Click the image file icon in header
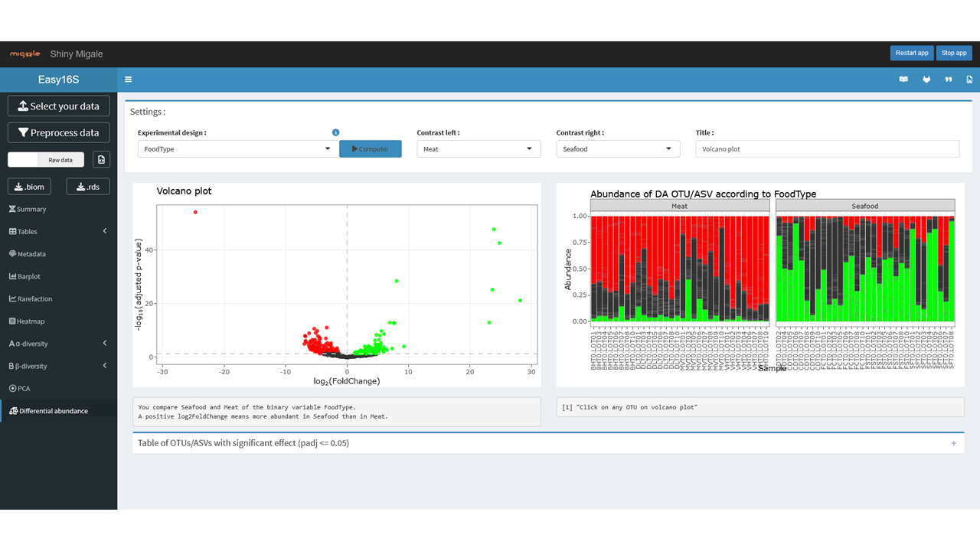Image resolution: width=980 pixels, height=551 pixels. 969,80
